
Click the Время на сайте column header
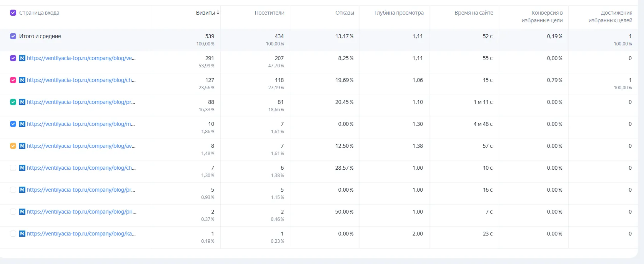tap(474, 13)
